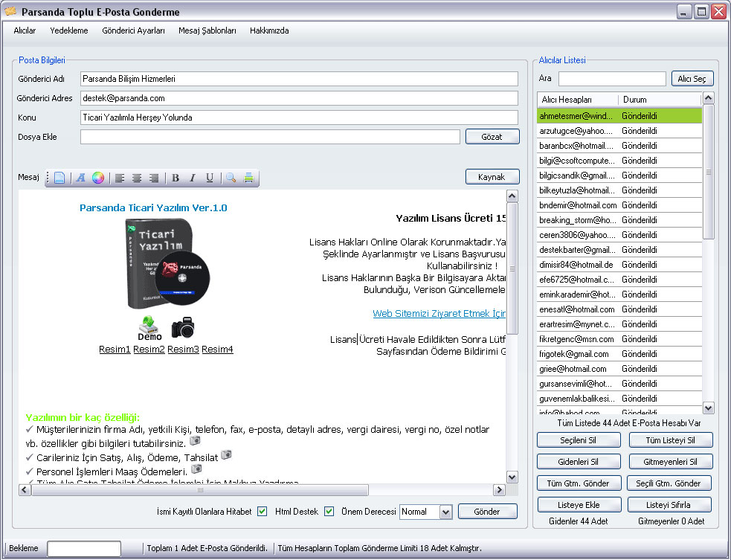Click the Gidenleri Sil button
Image resolution: width=731 pixels, height=560 pixels.
pyautogui.click(x=579, y=462)
